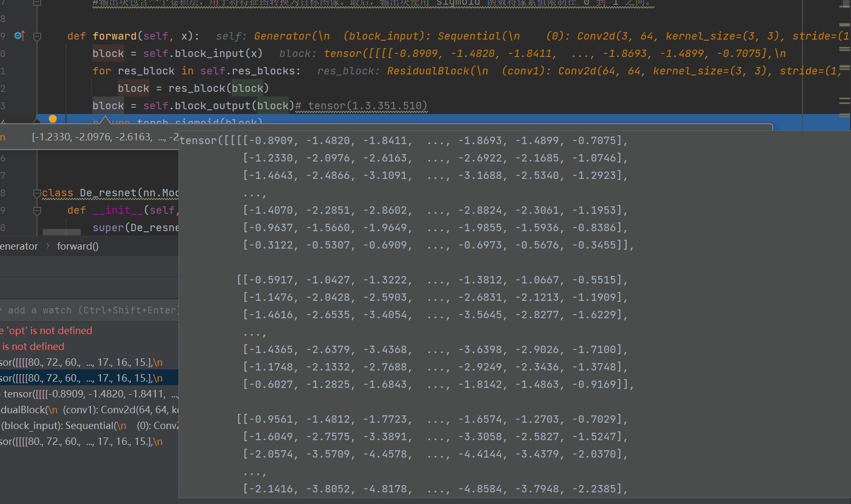Select the block_input Sequential variable row
This screenshot has width=851, height=504.
pyautogui.click(x=90, y=426)
